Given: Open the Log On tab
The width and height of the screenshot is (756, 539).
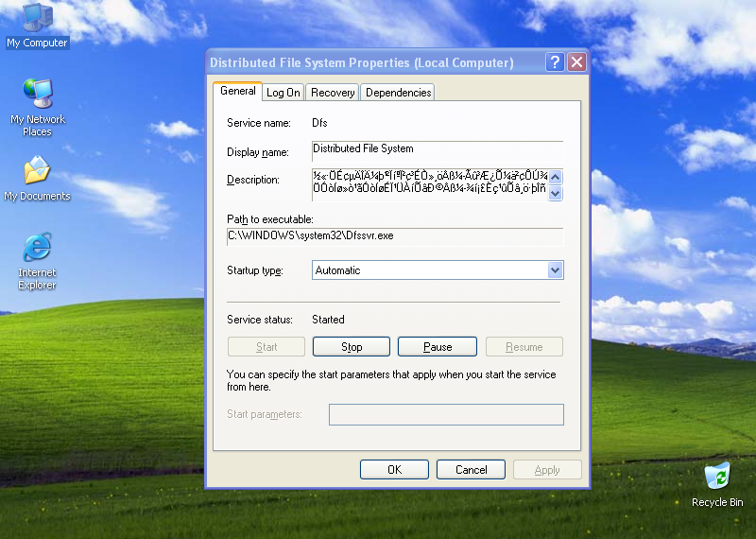Looking at the screenshot, I should click(x=283, y=92).
